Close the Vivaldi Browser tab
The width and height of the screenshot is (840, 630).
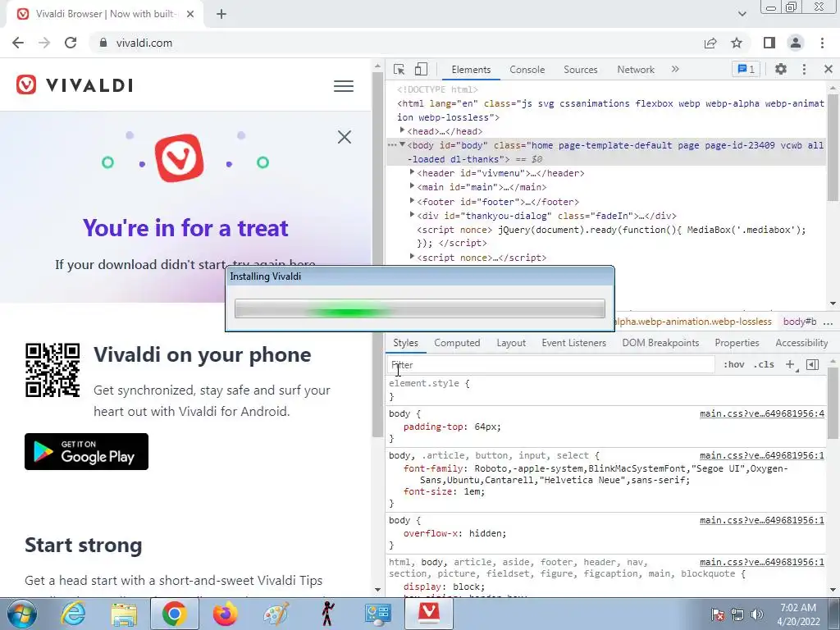(x=190, y=15)
